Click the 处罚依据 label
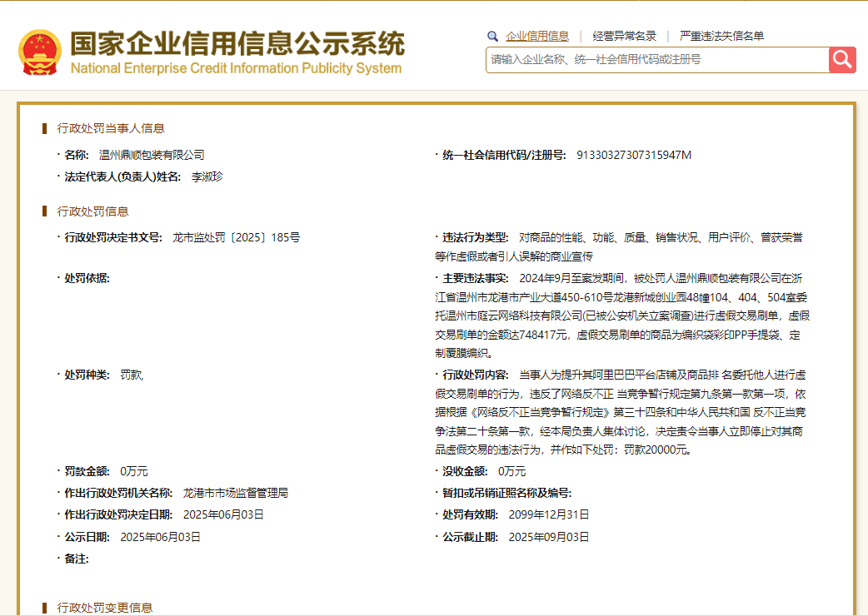The height and width of the screenshot is (616, 868). coord(87,278)
